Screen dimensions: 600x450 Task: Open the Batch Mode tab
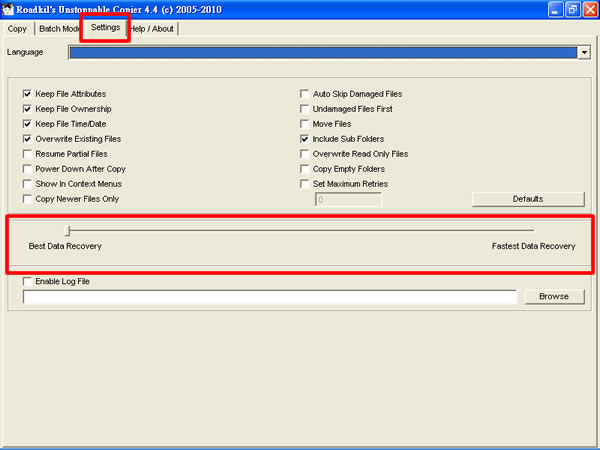(x=59, y=29)
